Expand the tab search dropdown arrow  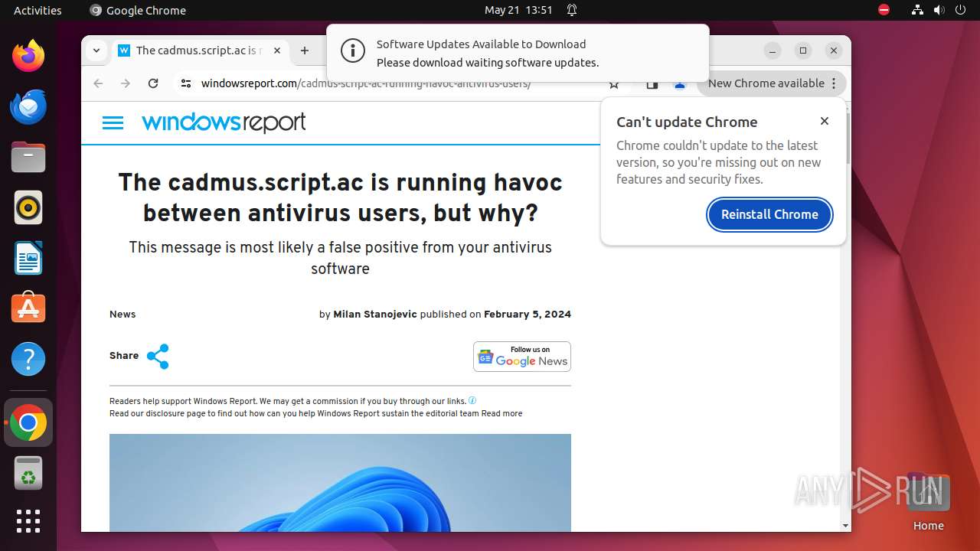pyautogui.click(x=96, y=51)
